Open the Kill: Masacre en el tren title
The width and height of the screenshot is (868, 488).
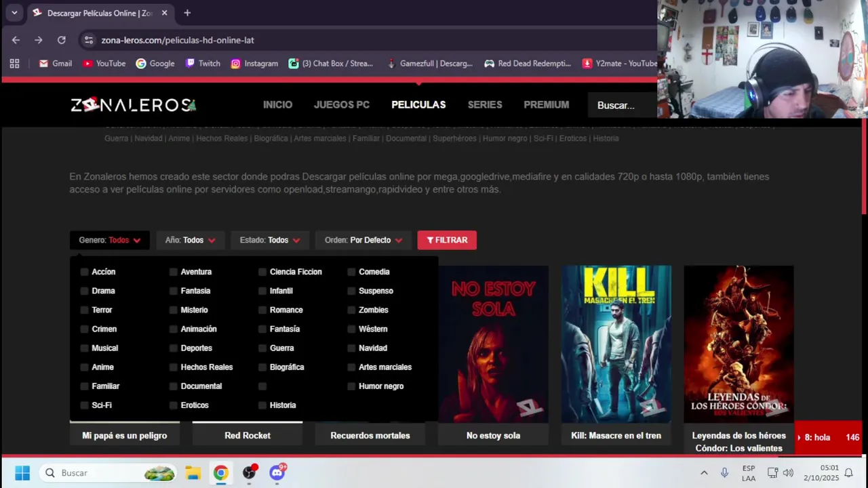616,436
